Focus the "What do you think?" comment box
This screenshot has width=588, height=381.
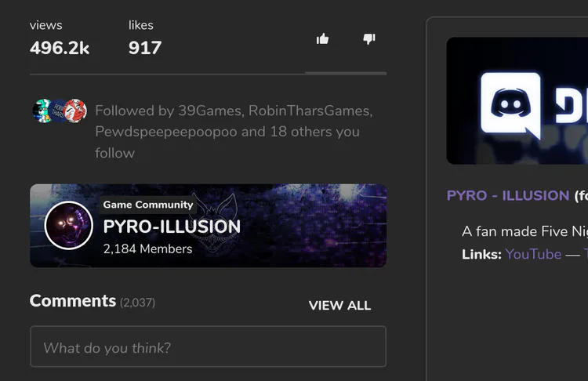coord(208,347)
